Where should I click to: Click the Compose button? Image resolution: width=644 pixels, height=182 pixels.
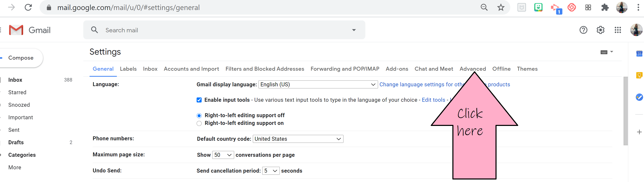(x=21, y=58)
